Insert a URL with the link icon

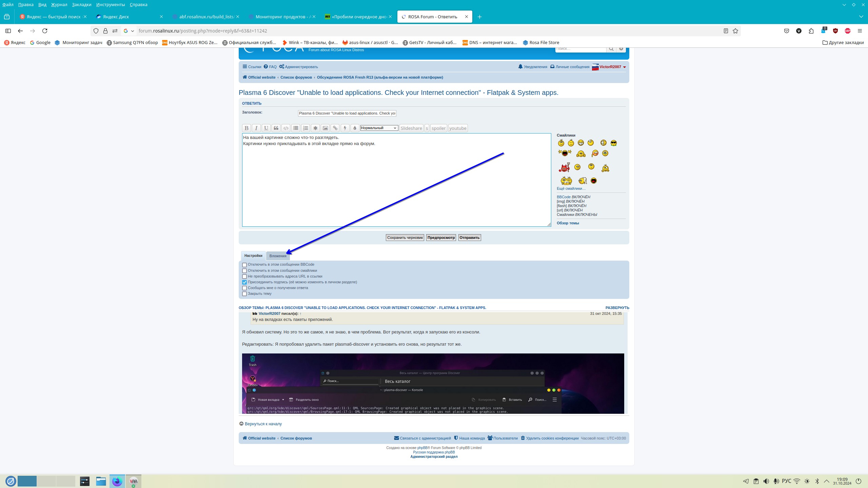[335, 128]
